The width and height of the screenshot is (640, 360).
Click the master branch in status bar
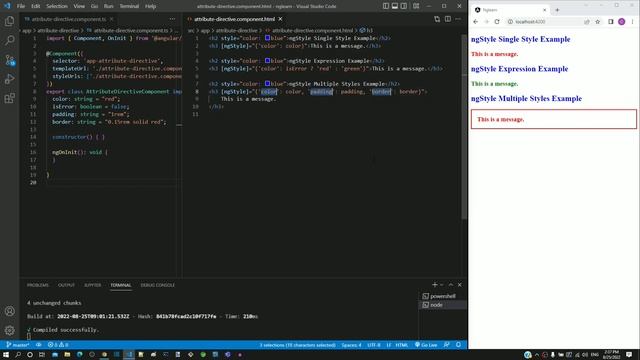pos(18,345)
